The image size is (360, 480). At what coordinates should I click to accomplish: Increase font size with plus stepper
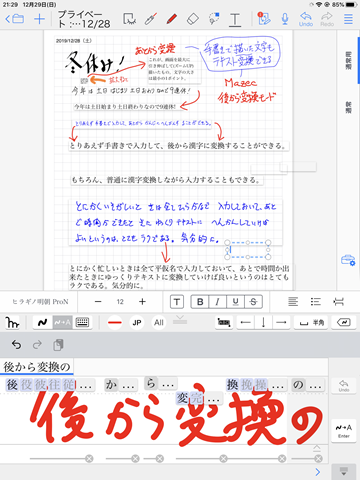pyautogui.click(x=142, y=302)
